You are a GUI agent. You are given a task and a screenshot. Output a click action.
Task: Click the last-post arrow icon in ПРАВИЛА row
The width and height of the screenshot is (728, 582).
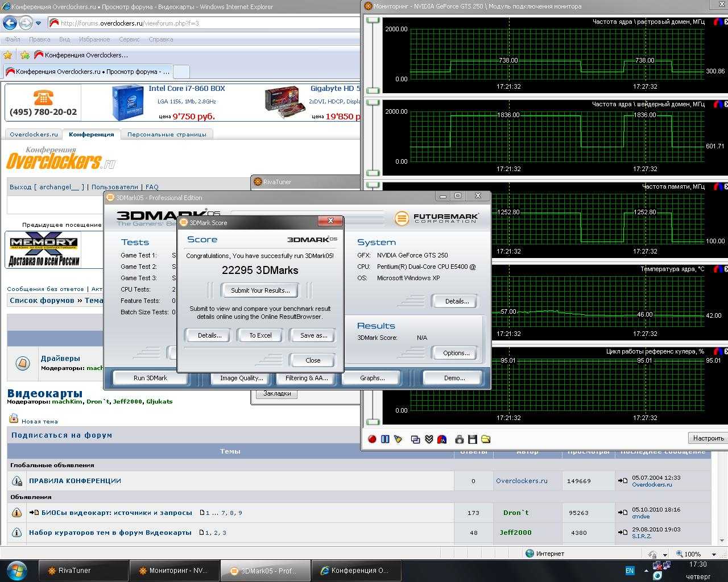(x=623, y=481)
